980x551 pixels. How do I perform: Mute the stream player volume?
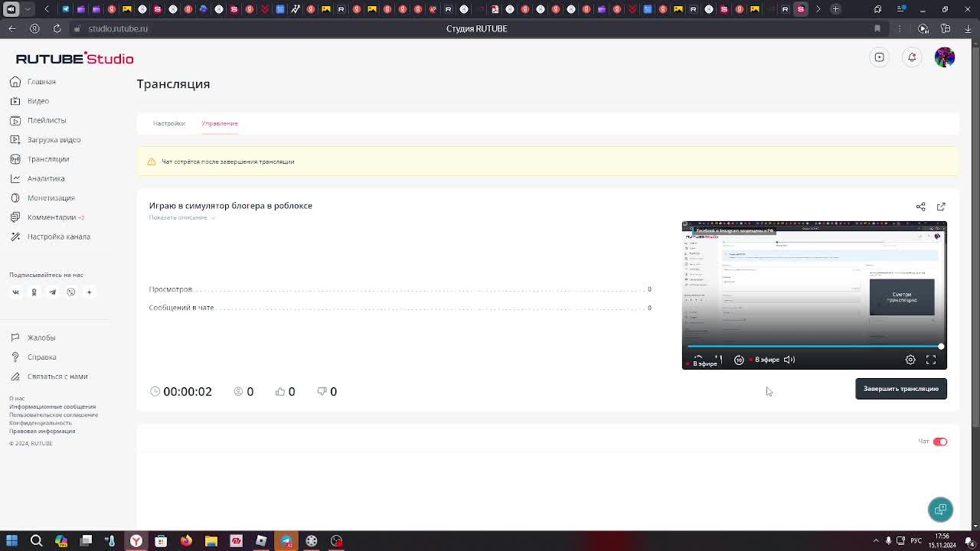(x=789, y=360)
